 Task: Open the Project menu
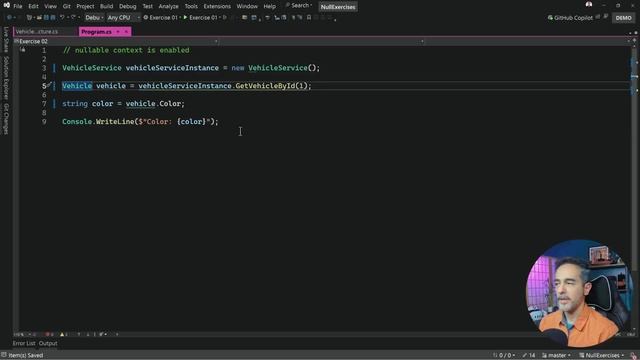(x=85, y=6)
